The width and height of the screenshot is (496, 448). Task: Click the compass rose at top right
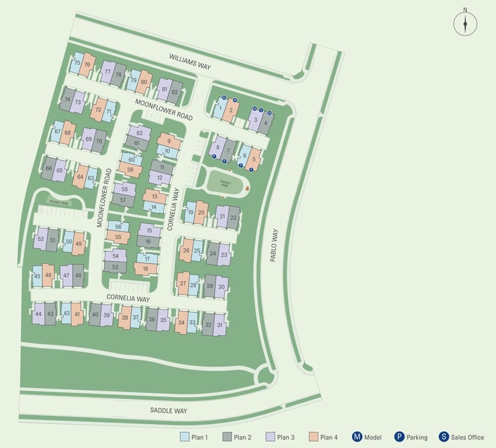465,22
